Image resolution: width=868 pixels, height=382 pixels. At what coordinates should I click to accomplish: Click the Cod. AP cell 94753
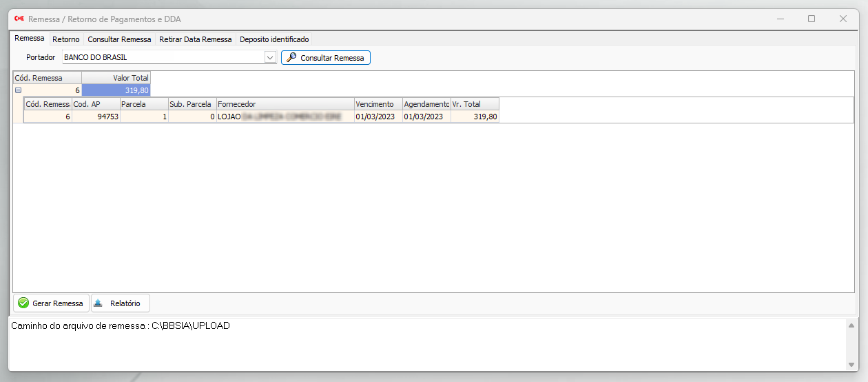click(x=96, y=117)
